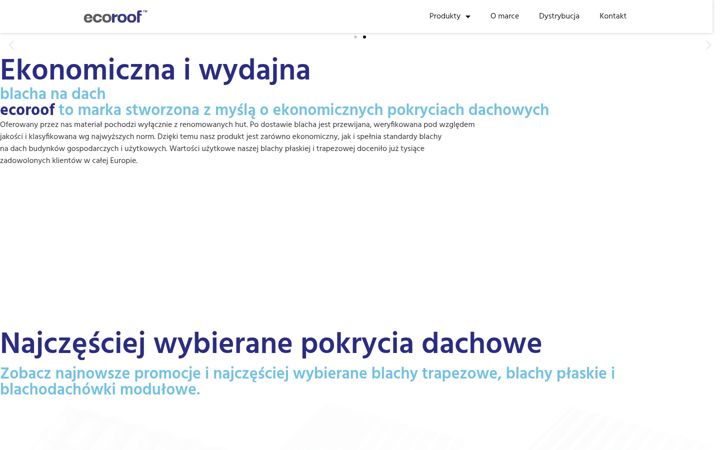Click the heading 'Ekonomiczna i wydajna'
Viewport: 720px width, 450px height.
pyautogui.click(x=155, y=70)
